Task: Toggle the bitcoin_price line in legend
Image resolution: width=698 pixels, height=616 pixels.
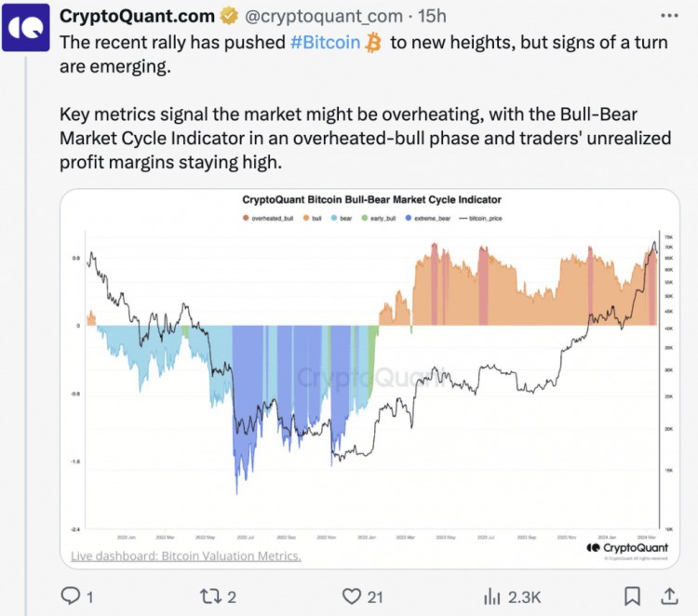Action: [x=479, y=219]
